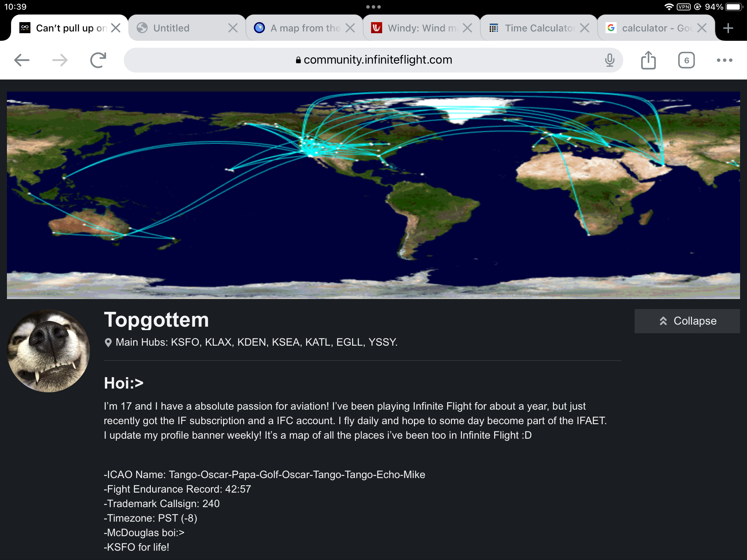
Task: Tap the forward navigation arrow
Action: click(x=60, y=60)
